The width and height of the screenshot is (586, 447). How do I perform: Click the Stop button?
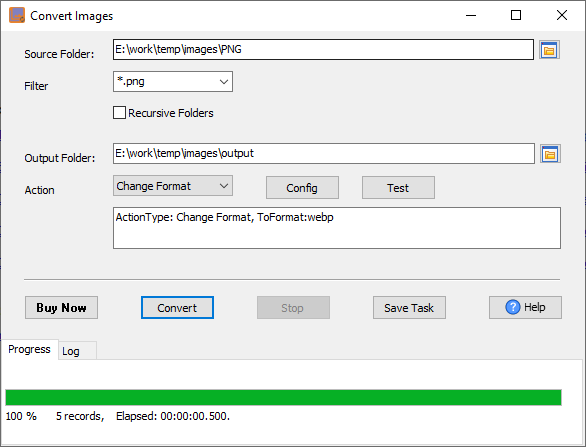coord(293,308)
